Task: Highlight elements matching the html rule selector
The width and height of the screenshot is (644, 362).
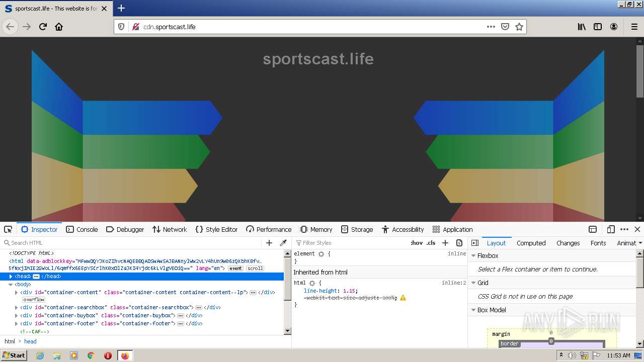Action: click(312, 283)
